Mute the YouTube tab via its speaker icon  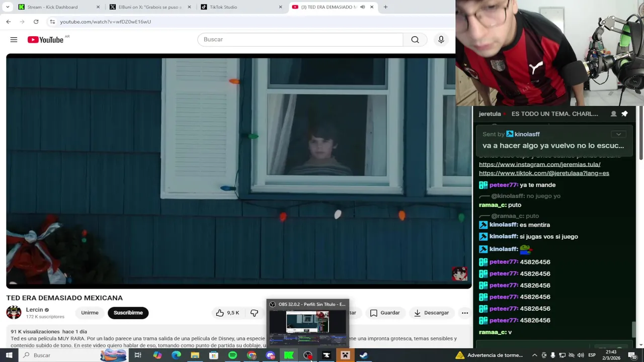pos(362,7)
